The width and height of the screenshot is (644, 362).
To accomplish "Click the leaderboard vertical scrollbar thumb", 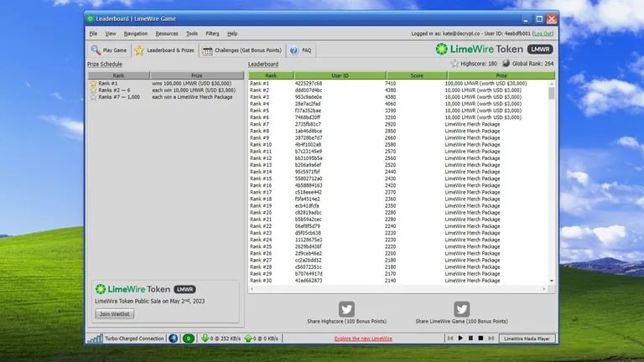I will 552,93.
